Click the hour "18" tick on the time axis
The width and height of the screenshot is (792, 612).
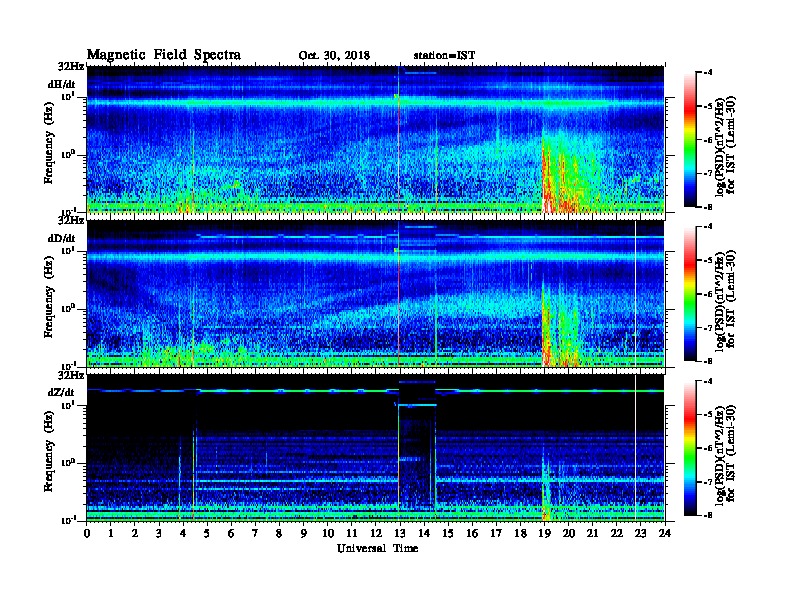pos(520,533)
